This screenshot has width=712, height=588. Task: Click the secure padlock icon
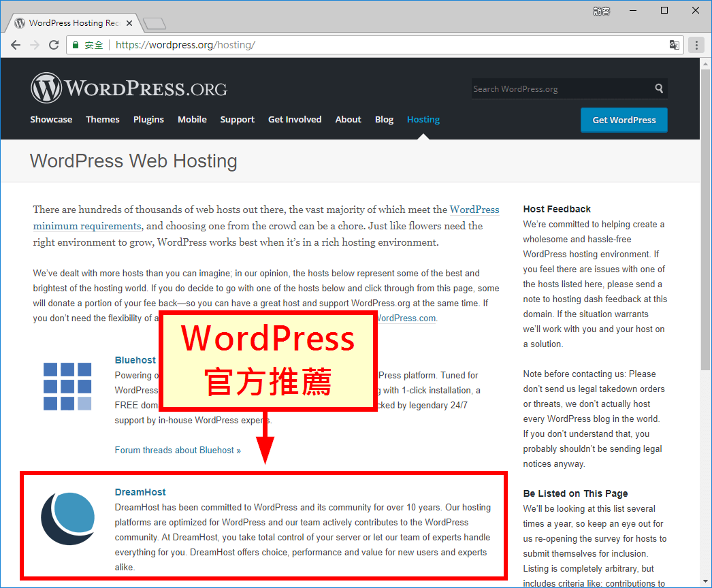click(75, 45)
